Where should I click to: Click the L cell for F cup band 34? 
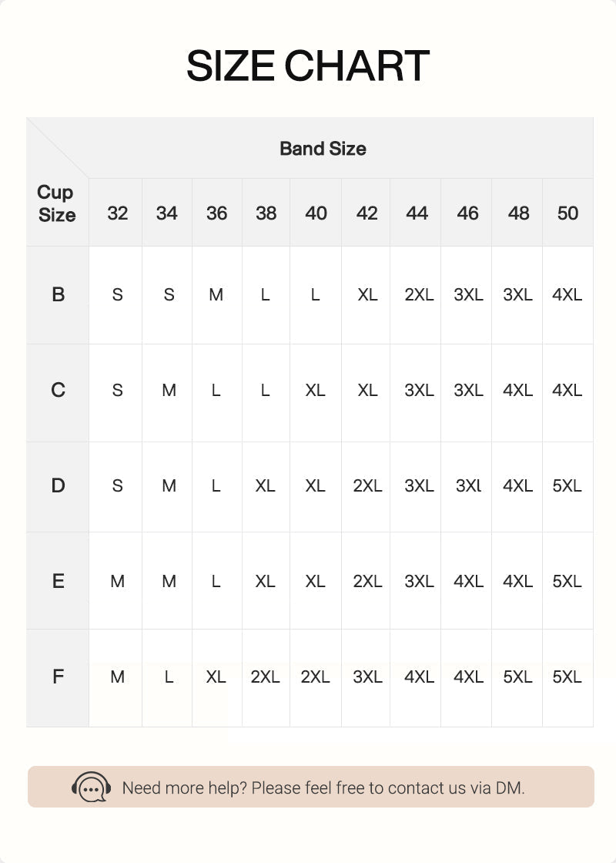tap(169, 677)
